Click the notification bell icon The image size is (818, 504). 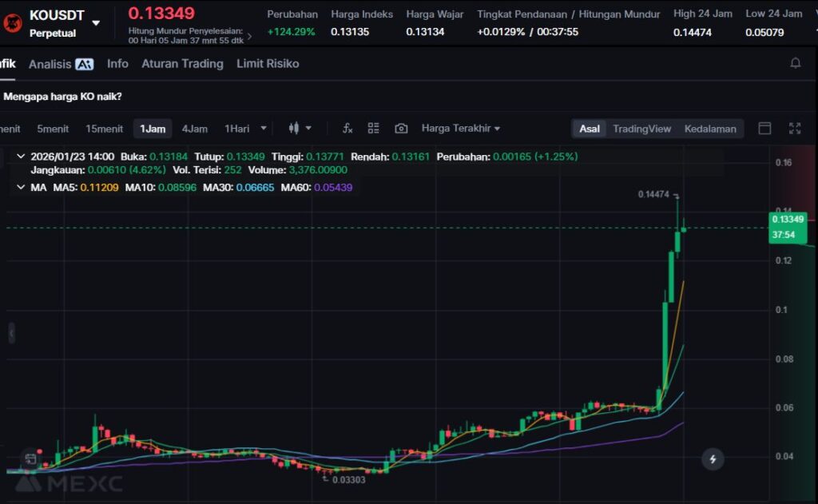[x=795, y=63]
